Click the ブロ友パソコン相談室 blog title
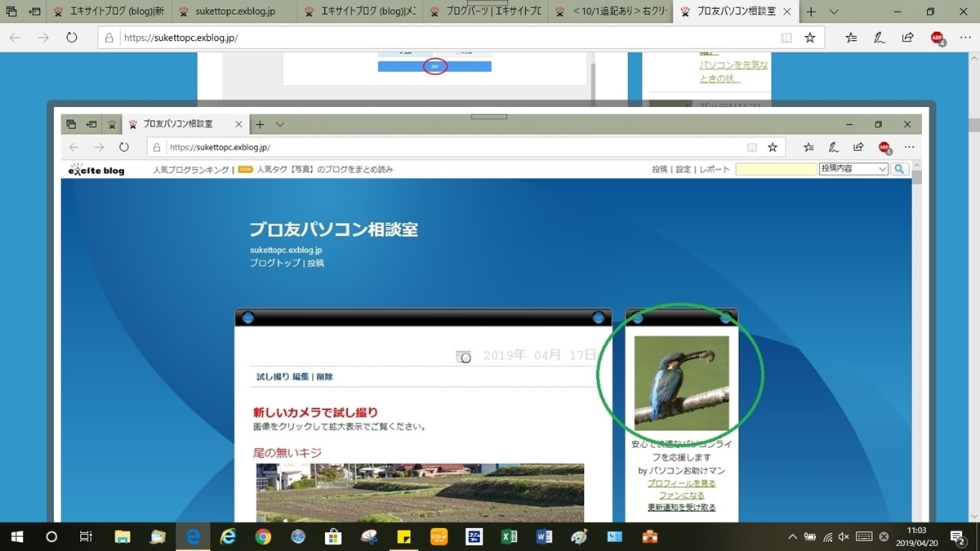The image size is (980, 551). (x=334, y=229)
